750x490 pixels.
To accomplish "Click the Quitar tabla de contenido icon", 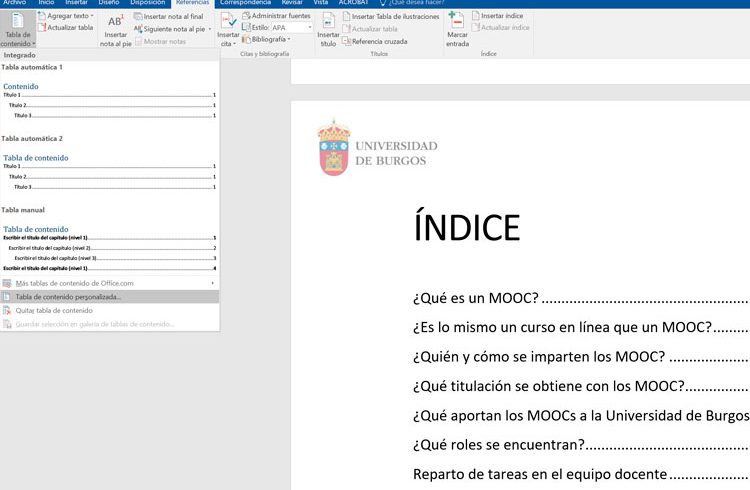I will 7,311.
